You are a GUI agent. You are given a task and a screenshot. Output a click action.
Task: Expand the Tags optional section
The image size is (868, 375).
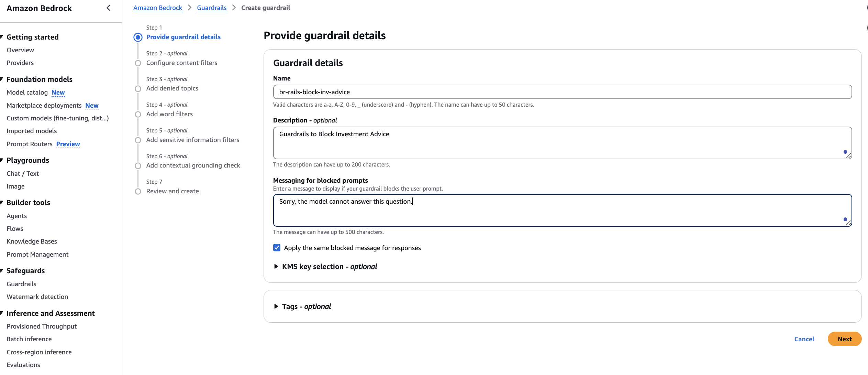(276, 307)
